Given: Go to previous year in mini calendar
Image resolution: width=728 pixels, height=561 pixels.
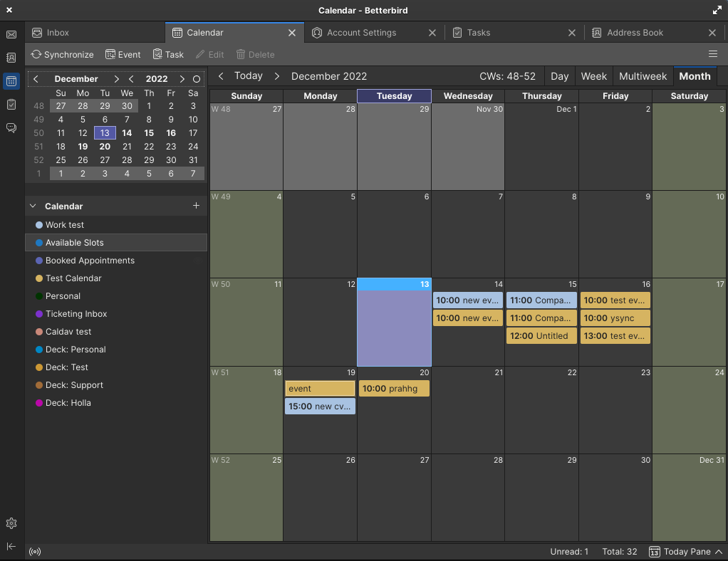Looking at the screenshot, I should (131, 79).
